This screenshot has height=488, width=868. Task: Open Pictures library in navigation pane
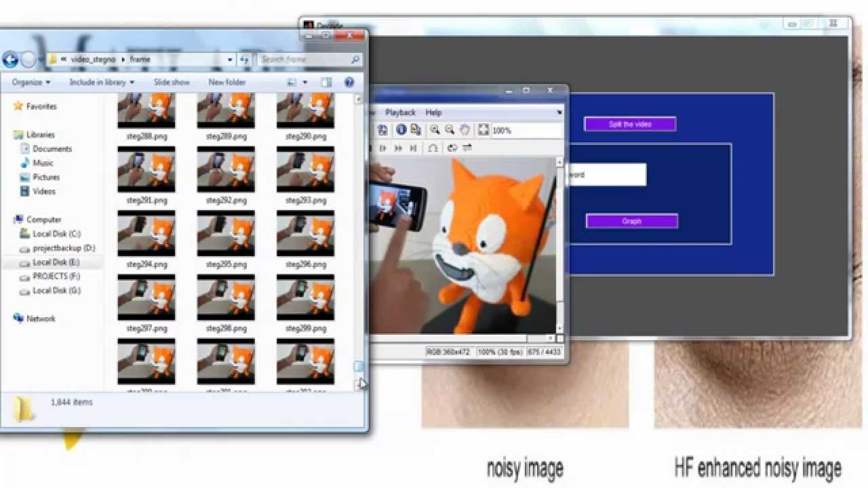point(46,178)
